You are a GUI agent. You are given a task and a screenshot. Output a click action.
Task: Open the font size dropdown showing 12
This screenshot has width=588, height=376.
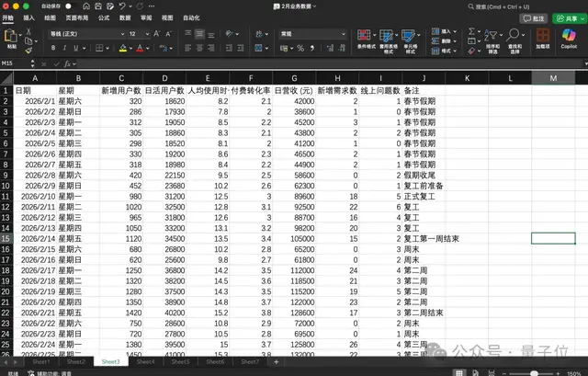coord(136,33)
